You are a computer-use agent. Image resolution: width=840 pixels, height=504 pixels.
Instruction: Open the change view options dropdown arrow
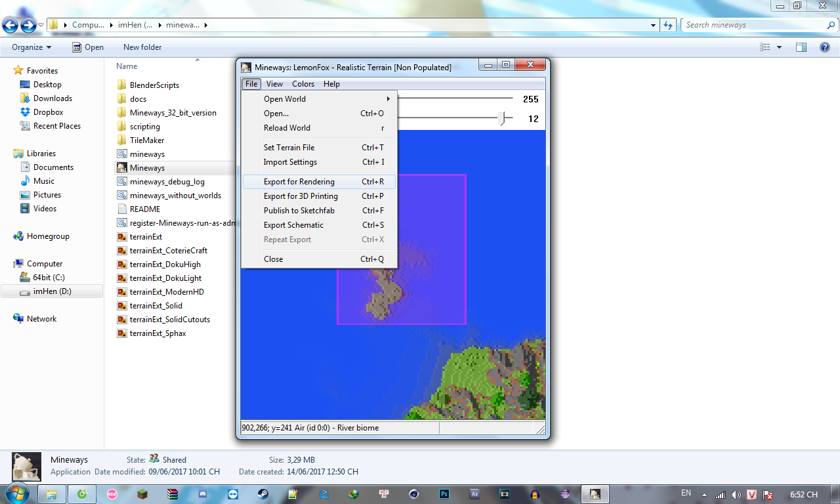[780, 47]
